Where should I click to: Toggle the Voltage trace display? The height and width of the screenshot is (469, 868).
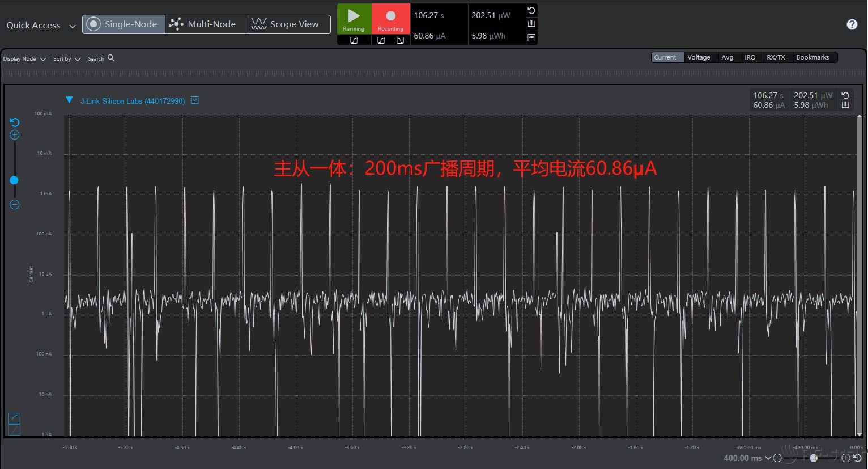pyautogui.click(x=699, y=57)
